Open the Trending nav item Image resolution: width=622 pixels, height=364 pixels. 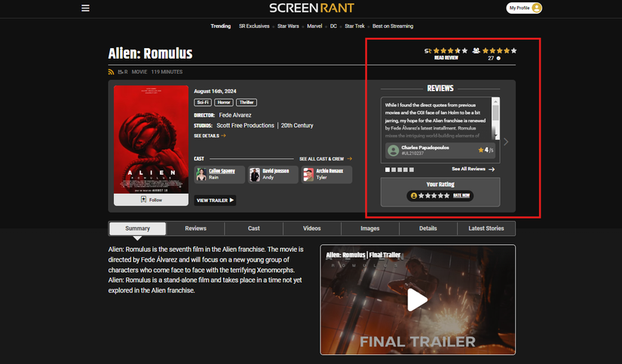click(221, 26)
